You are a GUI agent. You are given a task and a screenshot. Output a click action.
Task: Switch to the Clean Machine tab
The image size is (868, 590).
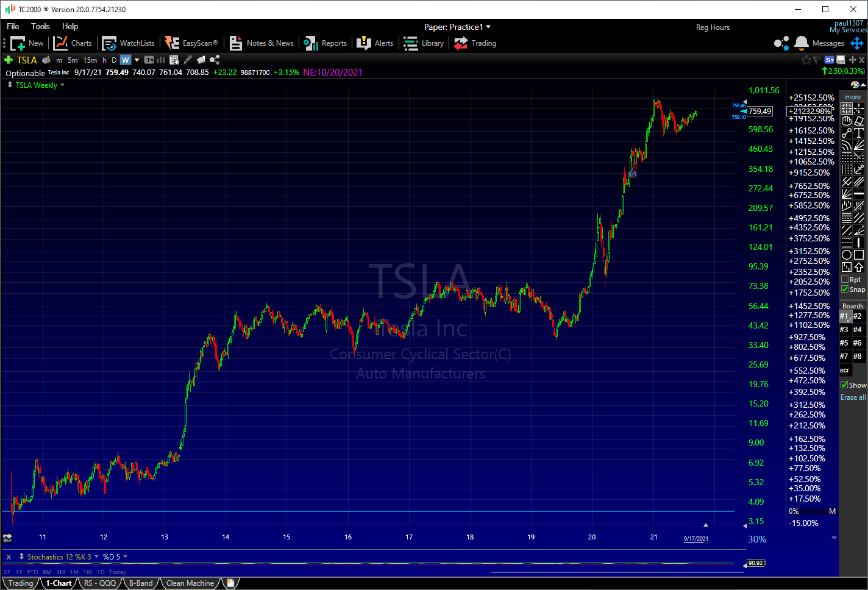[190, 583]
